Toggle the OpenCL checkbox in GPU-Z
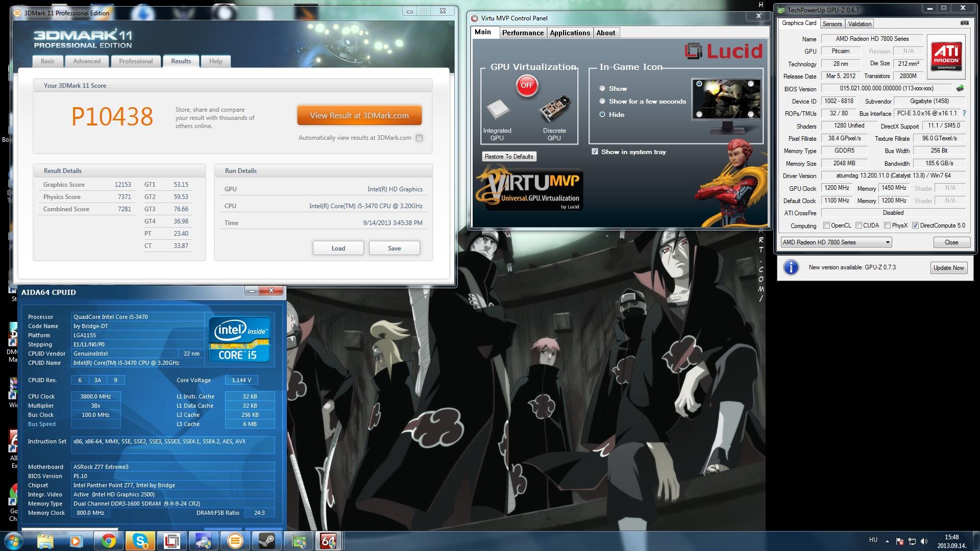 point(826,225)
